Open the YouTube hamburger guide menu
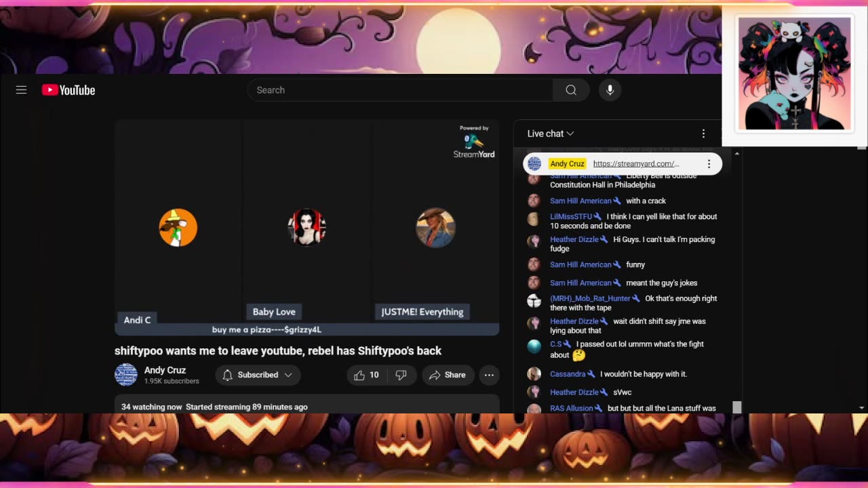 (21, 90)
